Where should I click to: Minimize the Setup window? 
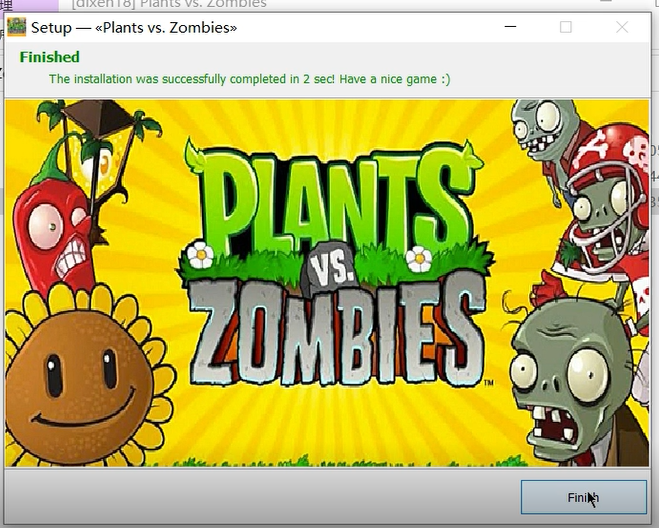pyautogui.click(x=510, y=27)
